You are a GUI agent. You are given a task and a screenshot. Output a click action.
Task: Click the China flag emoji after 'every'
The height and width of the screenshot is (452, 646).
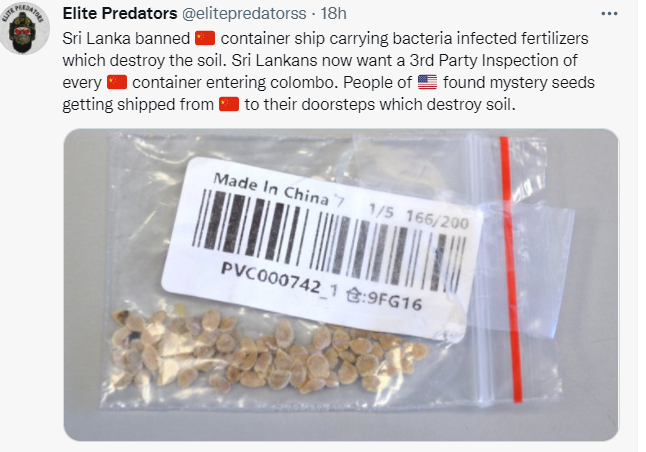coord(117,82)
